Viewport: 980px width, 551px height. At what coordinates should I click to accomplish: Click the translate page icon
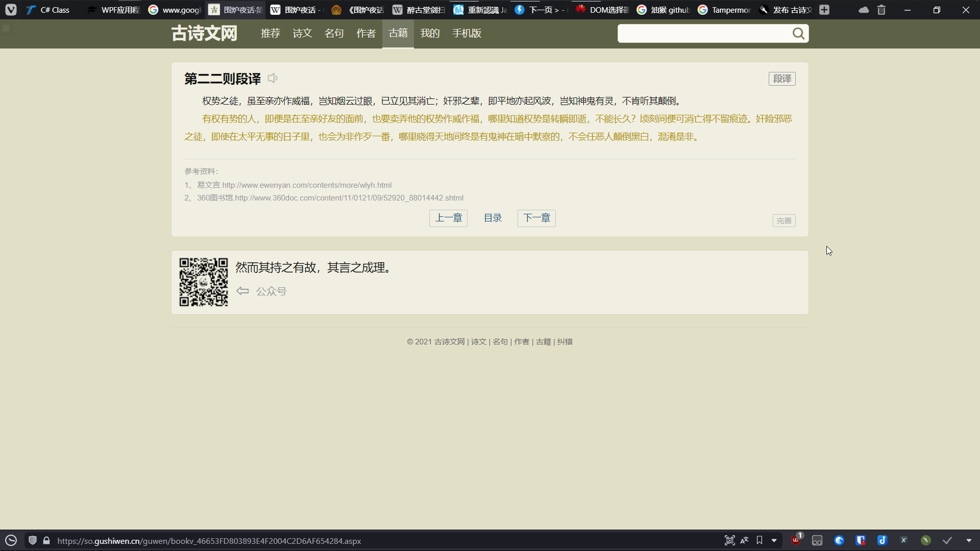click(x=745, y=540)
